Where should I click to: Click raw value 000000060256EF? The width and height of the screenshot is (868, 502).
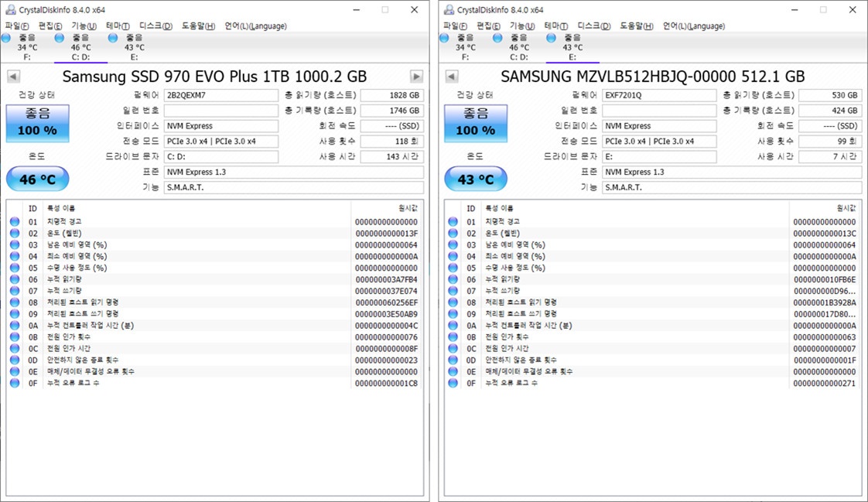pyautogui.click(x=386, y=302)
